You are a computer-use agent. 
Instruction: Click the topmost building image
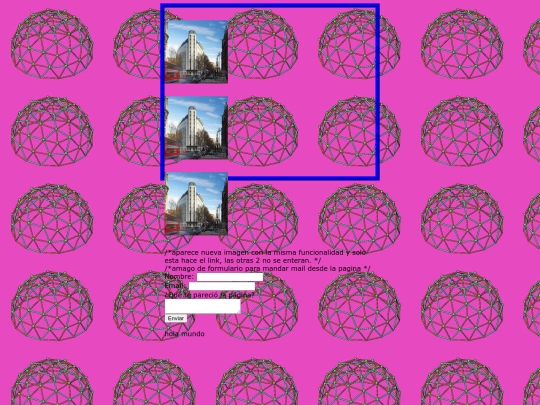click(x=196, y=52)
